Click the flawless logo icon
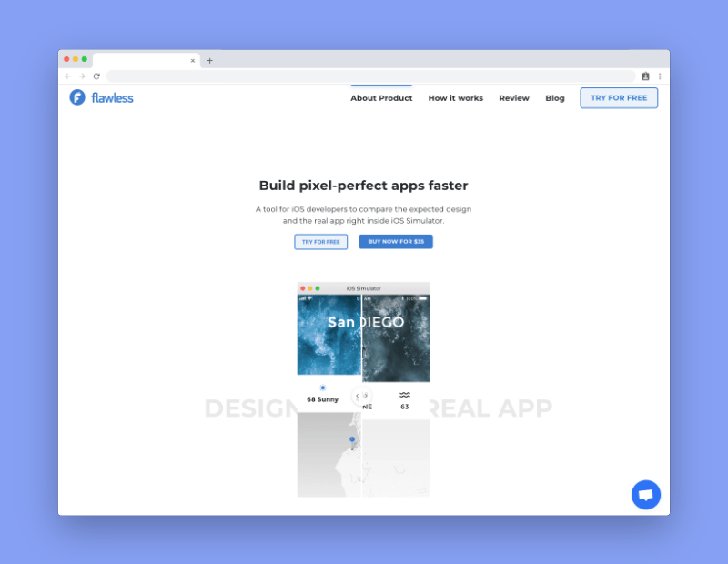The width and height of the screenshot is (728, 564). [x=77, y=97]
